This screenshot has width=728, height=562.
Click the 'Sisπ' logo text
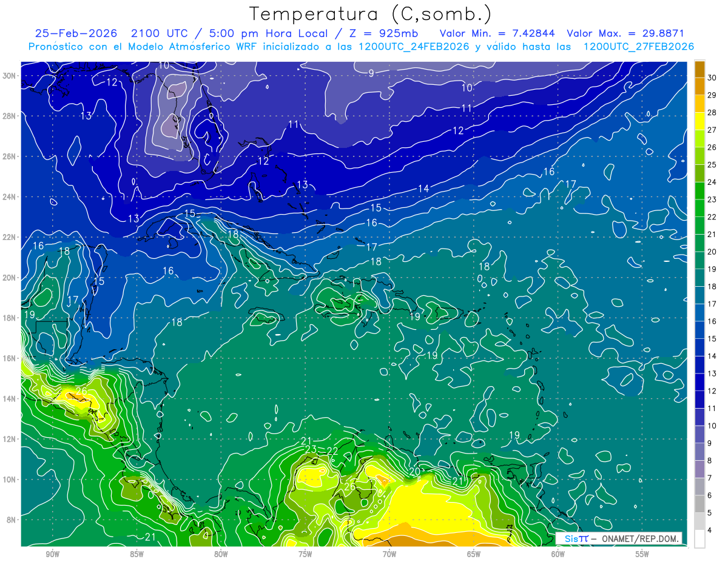pos(576,538)
